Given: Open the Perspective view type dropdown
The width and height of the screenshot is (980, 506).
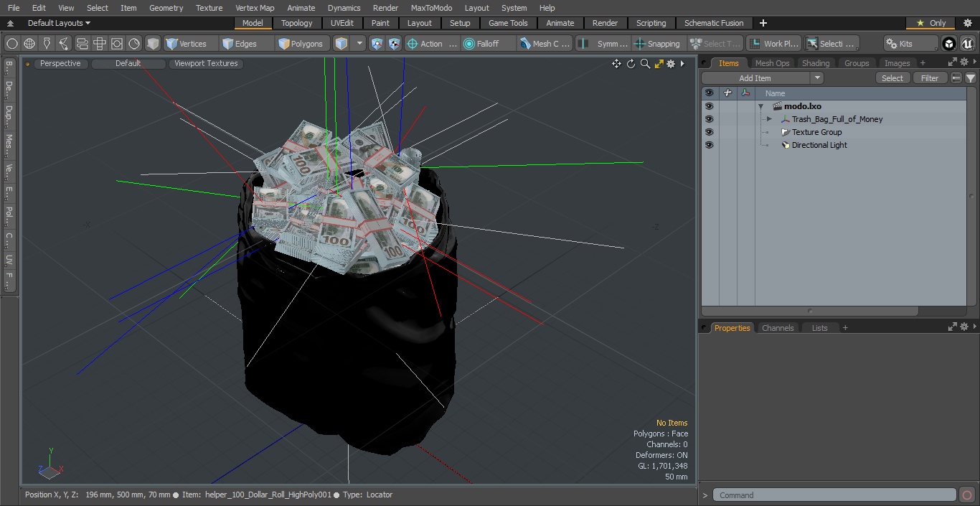Looking at the screenshot, I should [x=60, y=63].
